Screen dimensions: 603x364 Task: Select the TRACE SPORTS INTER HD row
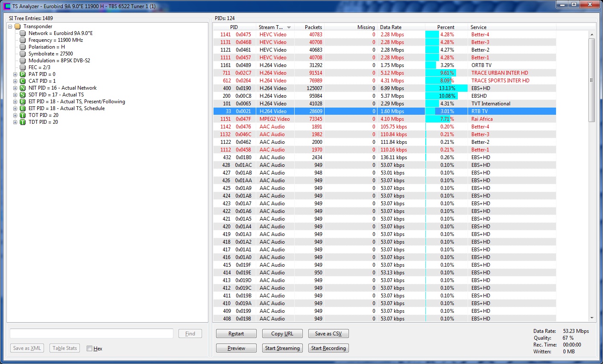pyautogui.click(x=384, y=81)
